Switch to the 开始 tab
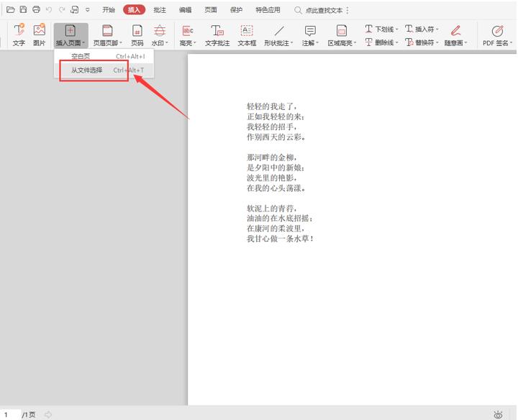This screenshot has height=420, width=518. 109,10
